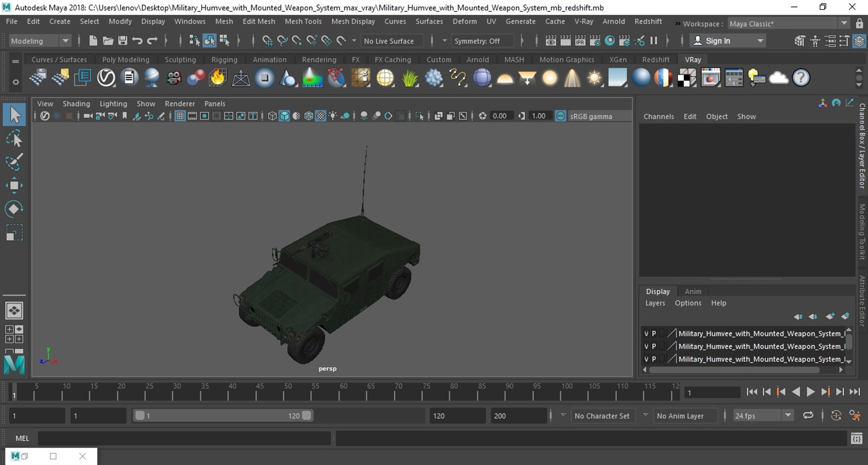
Task: Click the V-Ray fire shelf icon
Action: click(217, 78)
